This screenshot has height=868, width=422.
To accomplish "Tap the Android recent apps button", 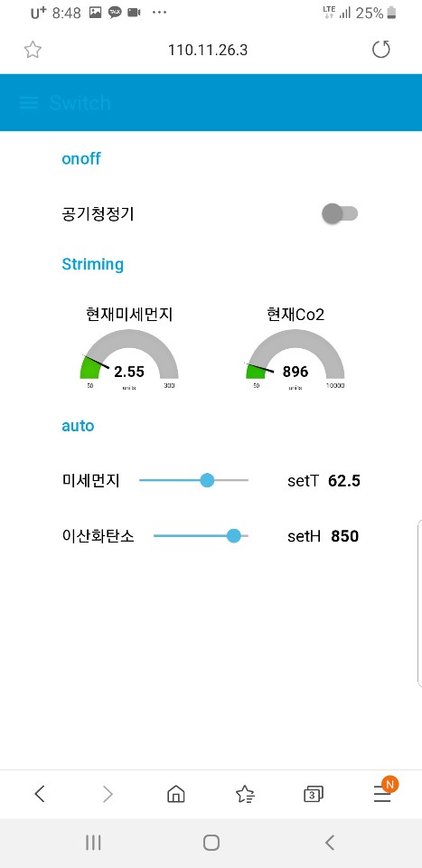I will point(93,843).
